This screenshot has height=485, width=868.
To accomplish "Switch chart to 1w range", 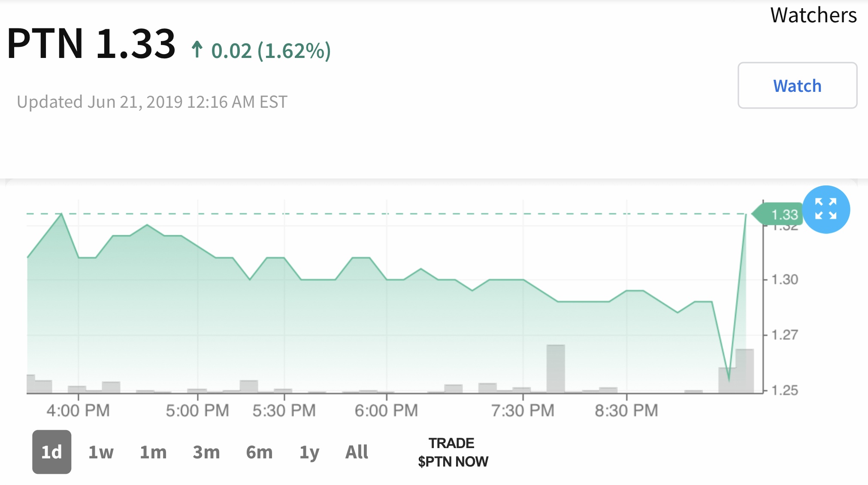I will click(x=101, y=452).
